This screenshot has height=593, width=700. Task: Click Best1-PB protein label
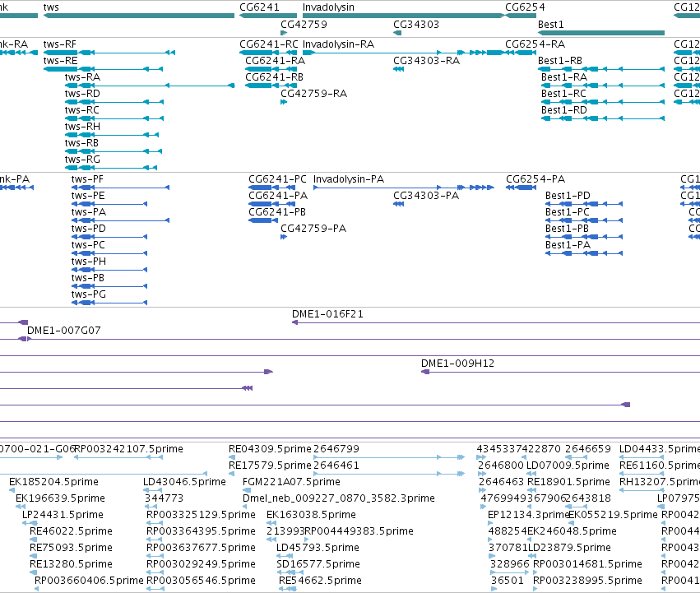pos(567,229)
